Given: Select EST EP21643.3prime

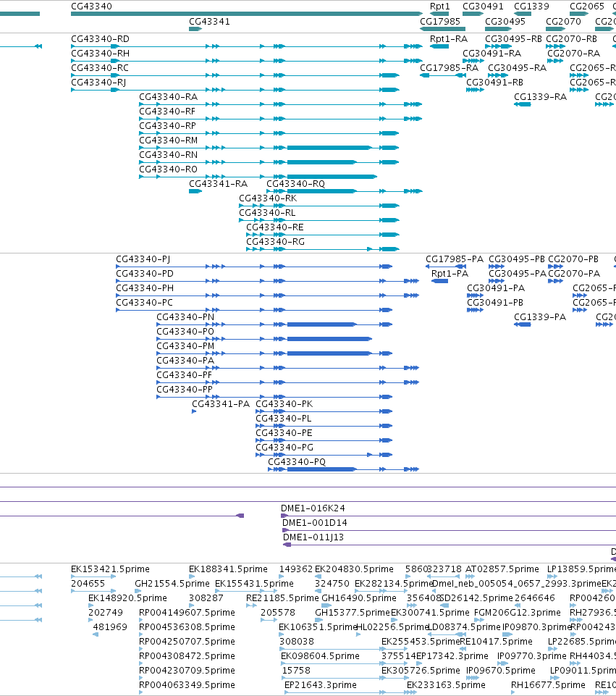Looking at the screenshot, I should click(x=320, y=685).
